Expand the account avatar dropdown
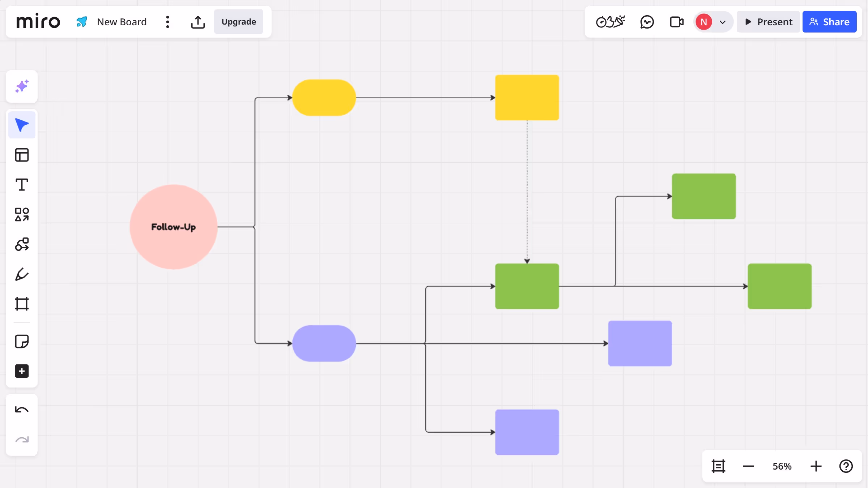The width and height of the screenshot is (868, 488). [722, 22]
